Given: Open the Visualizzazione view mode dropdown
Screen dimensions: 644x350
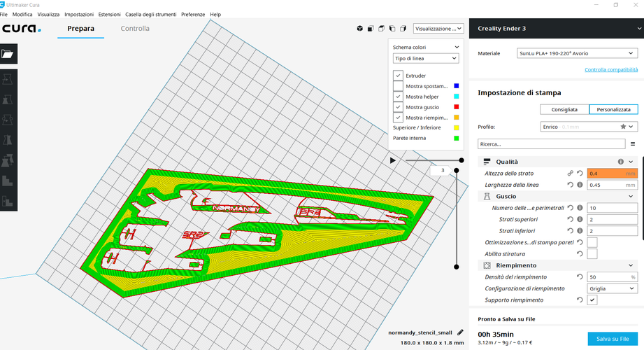Looking at the screenshot, I should (x=438, y=29).
